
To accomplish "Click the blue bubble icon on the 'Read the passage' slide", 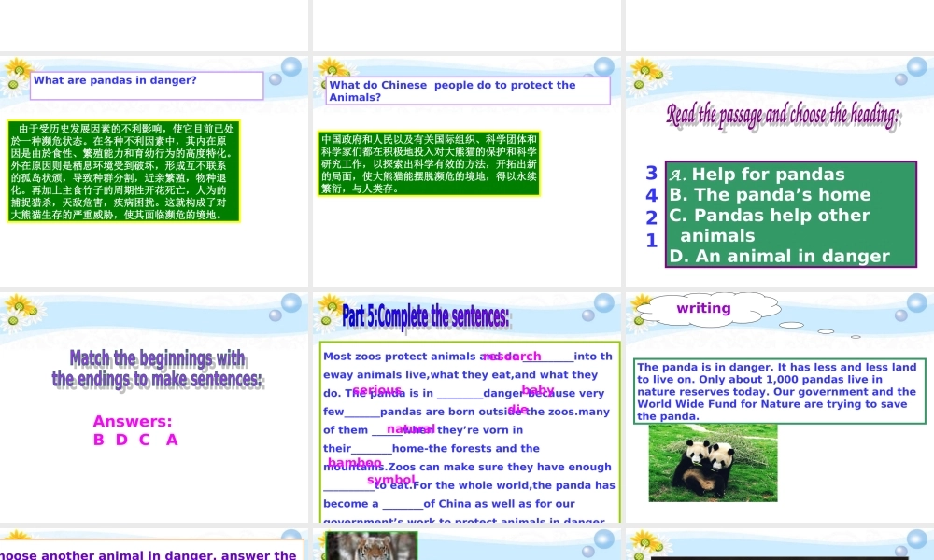I will click(916, 68).
